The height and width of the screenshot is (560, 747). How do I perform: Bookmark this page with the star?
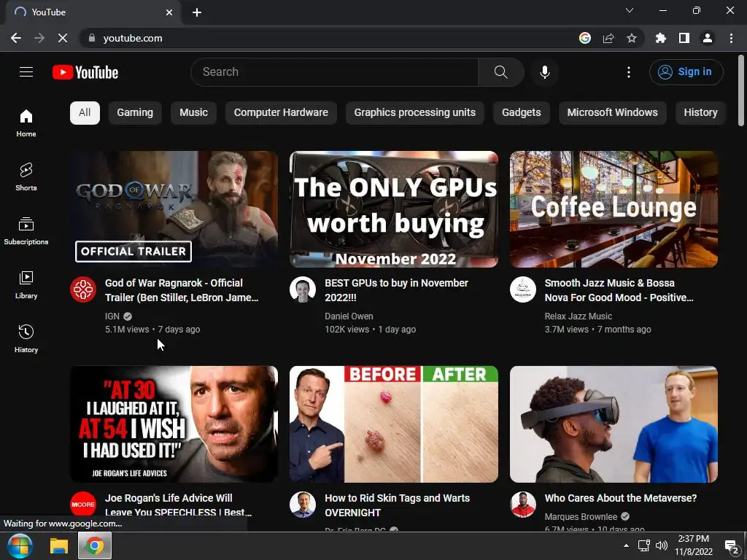632,38
